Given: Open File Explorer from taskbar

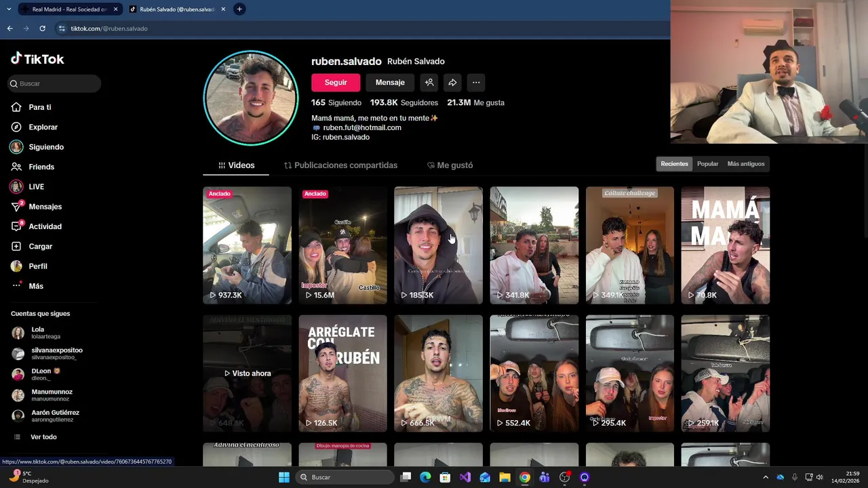Looking at the screenshot, I should 505,477.
